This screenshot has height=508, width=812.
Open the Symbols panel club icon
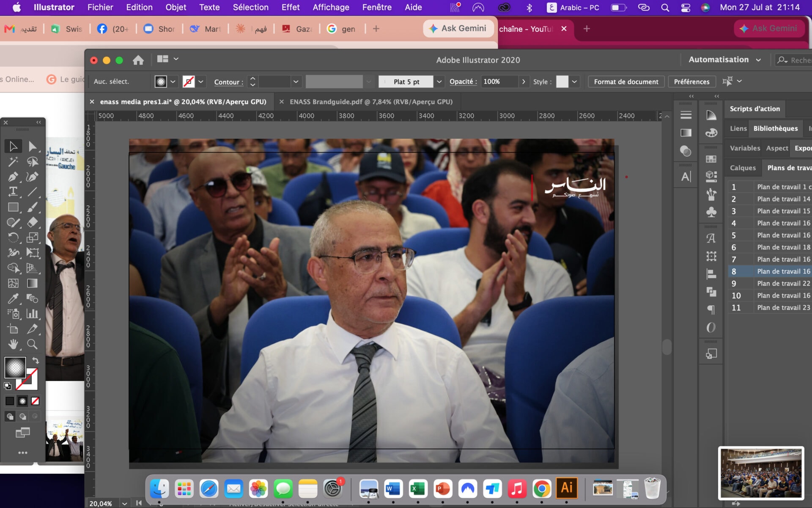[x=711, y=212]
